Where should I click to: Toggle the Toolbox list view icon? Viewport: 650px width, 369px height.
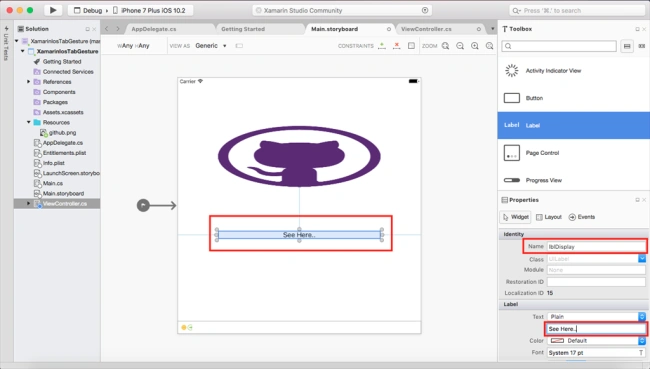tap(627, 46)
